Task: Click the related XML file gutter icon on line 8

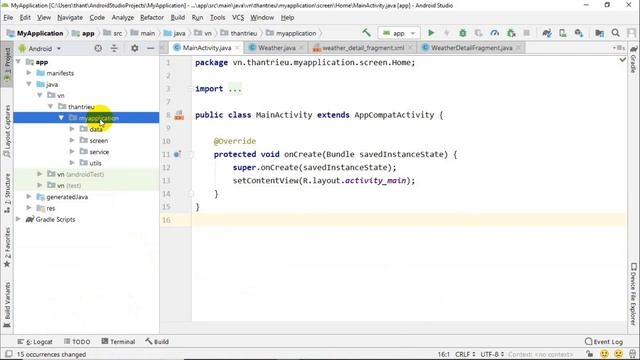Action: [179, 116]
